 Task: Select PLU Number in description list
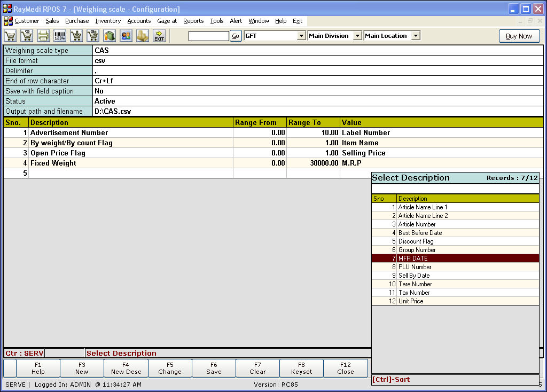[x=415, y=267]
